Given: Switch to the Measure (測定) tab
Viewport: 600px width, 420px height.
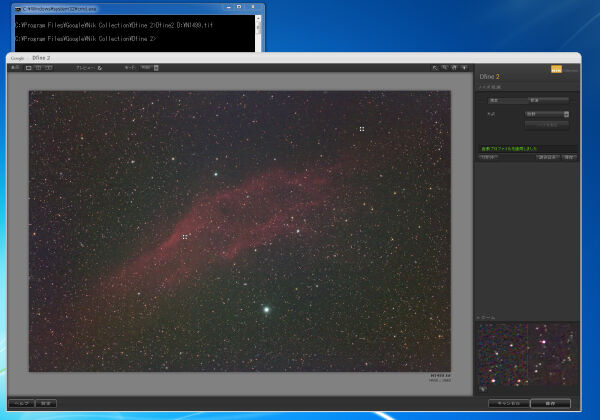Looking at the screenshot, I should [x=507, y=100].
